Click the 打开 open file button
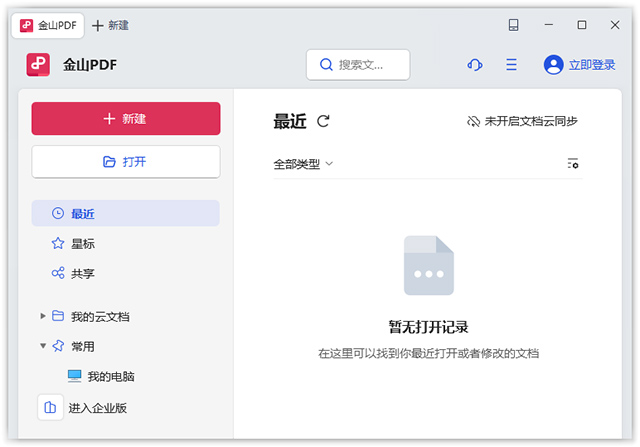640x447 pixels. (126, 162)
